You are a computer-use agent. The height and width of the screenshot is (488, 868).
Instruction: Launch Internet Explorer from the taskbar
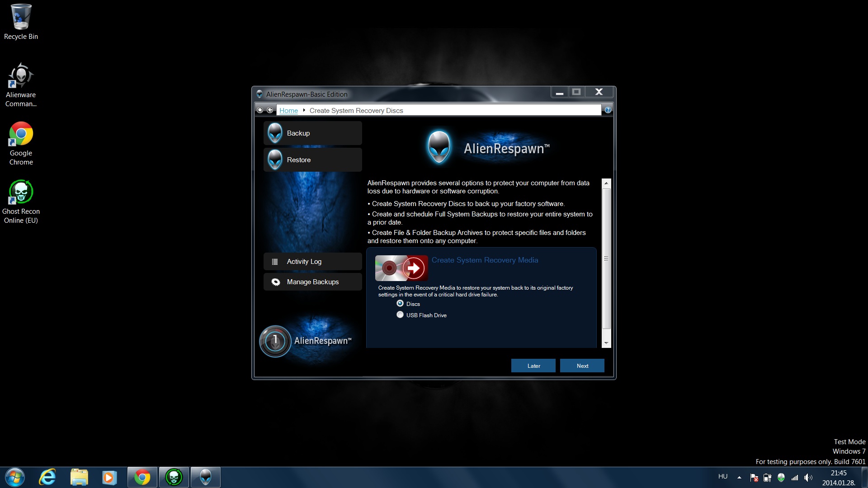pyautogui.click(x=47, y=477)
